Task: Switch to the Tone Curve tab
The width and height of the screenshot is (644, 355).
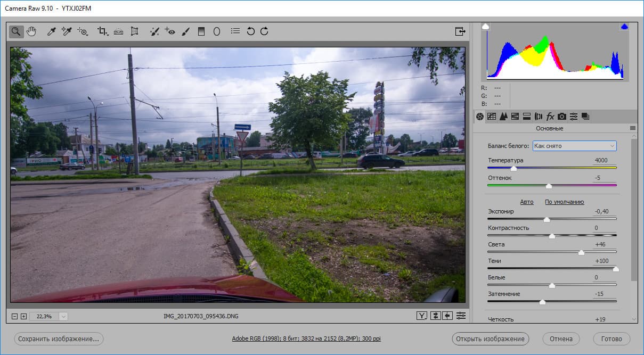Action: [492, 117]
